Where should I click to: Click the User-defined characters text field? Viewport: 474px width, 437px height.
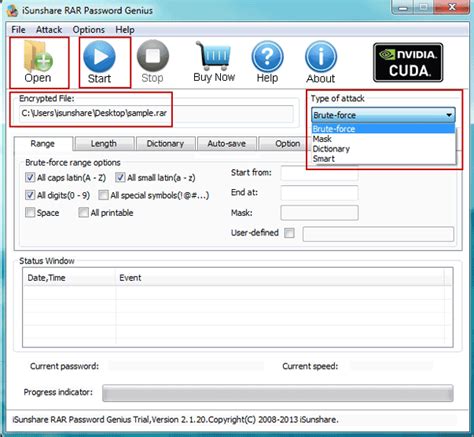point(378,234)
